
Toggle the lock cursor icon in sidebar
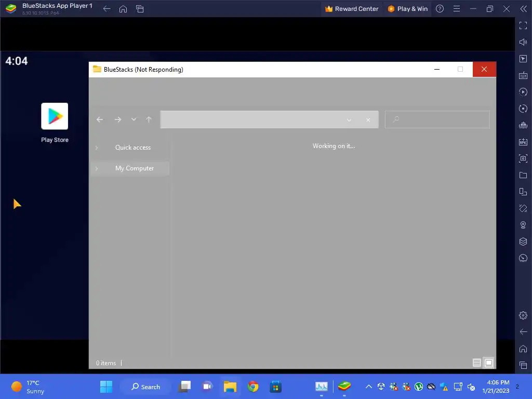tap(523, 59)
